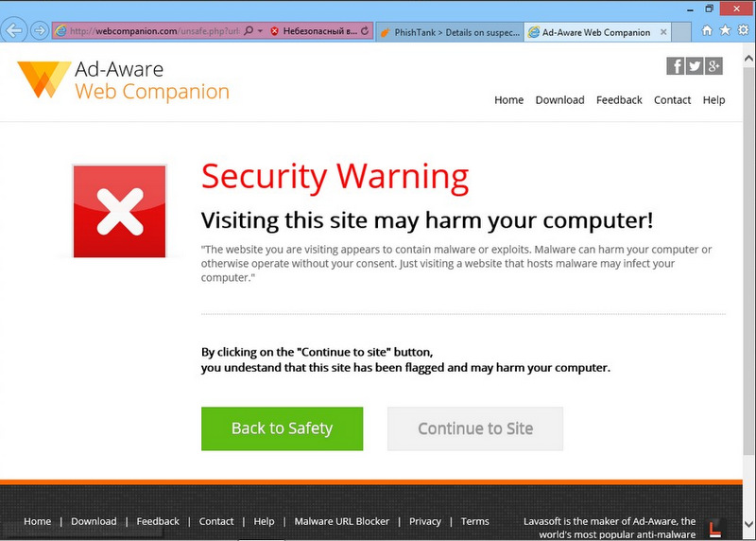Restore down the browser window
The height and width of the screenshot is (541, 756).
pos(709,9)
